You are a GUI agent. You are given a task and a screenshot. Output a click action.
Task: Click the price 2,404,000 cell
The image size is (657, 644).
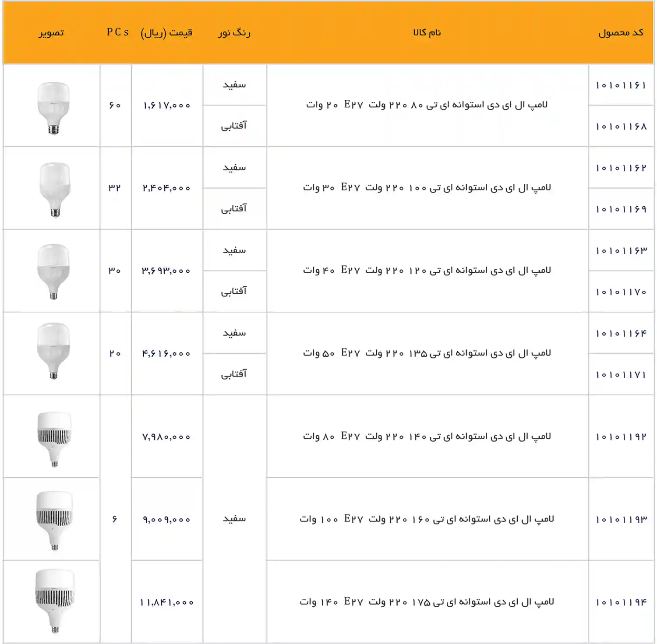click(167, 187)
